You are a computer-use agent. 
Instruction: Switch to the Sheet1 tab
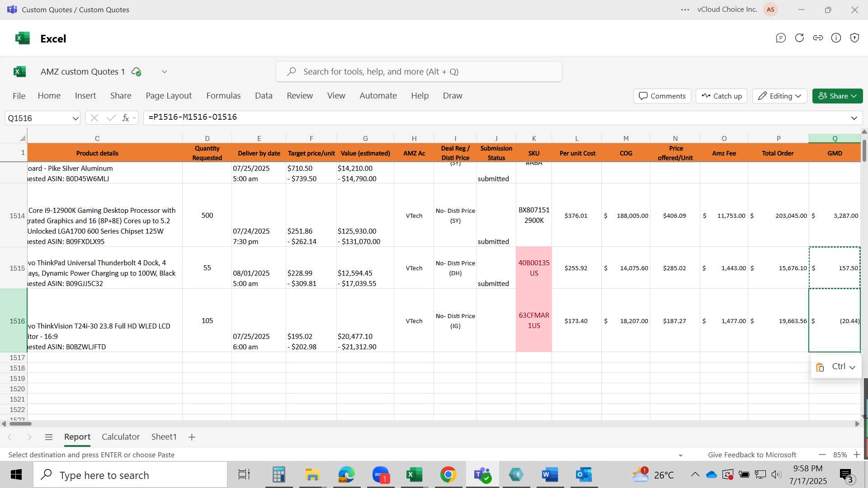[x=164, y=437]
